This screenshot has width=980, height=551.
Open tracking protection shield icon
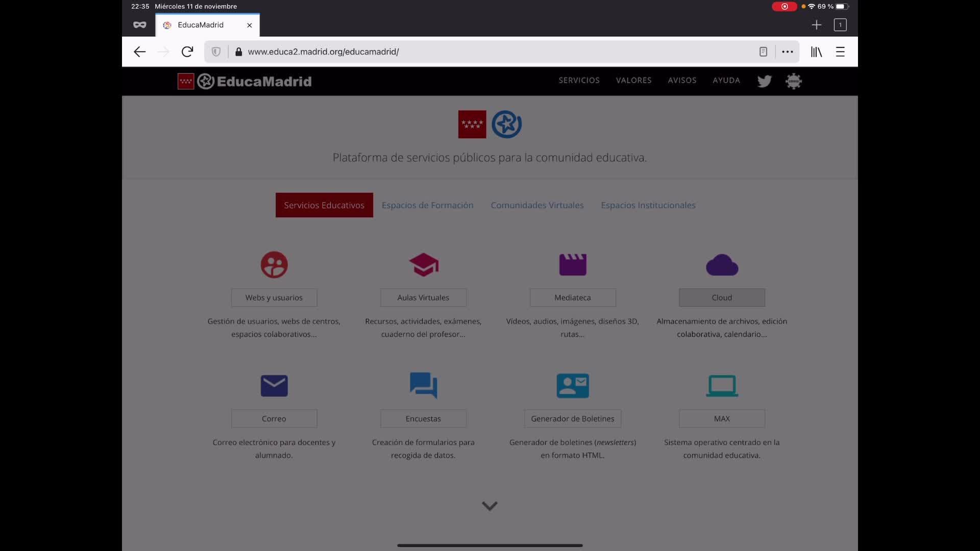point(216,52)
